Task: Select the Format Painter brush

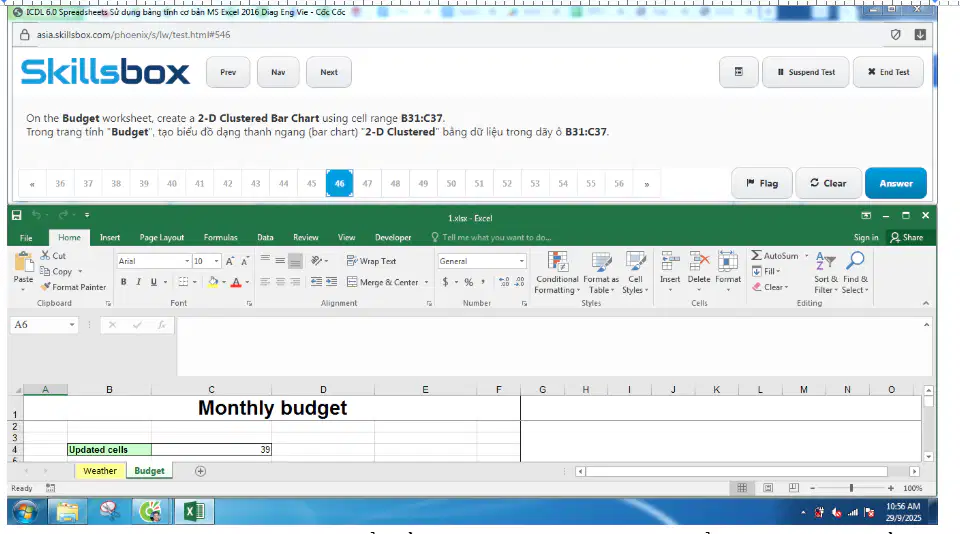Action: coord(45,287)
